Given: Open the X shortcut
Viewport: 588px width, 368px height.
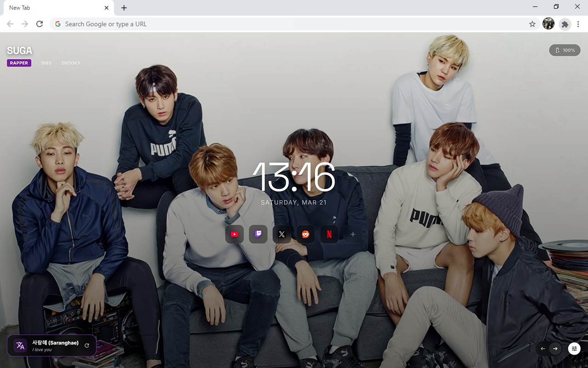Looking at the screenshot, I should pos(282,234).
